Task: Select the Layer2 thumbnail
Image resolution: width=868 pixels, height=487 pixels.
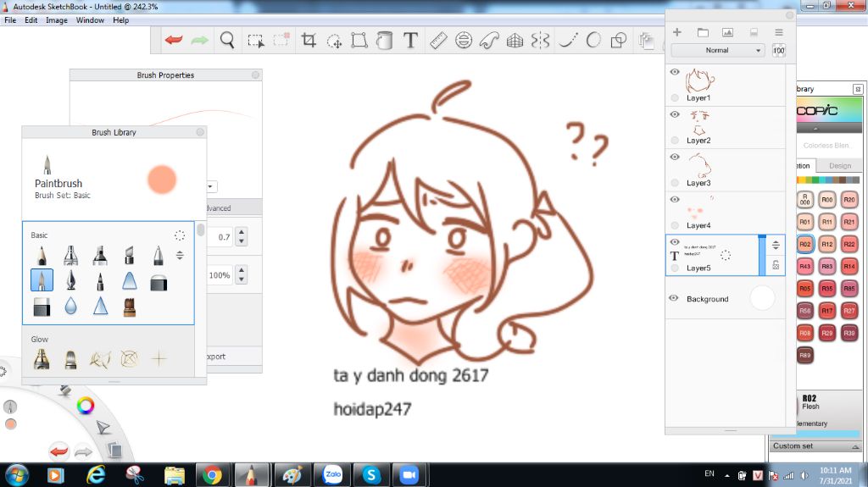Action: (699, 122)
